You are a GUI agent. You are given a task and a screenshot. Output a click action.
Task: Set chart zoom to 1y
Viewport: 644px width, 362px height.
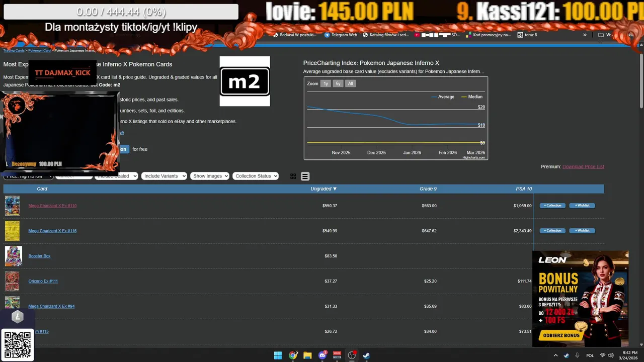[x=326, y=83]
